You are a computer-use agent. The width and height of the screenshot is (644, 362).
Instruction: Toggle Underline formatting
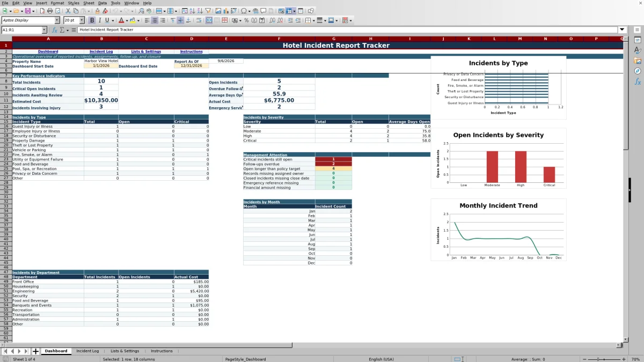(107, 20)
